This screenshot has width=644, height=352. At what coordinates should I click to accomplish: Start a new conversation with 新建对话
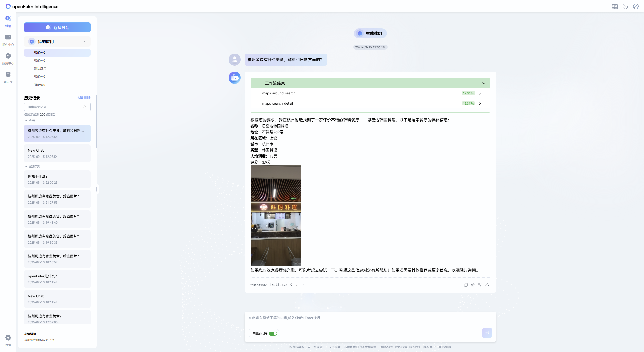pos(57,27)
